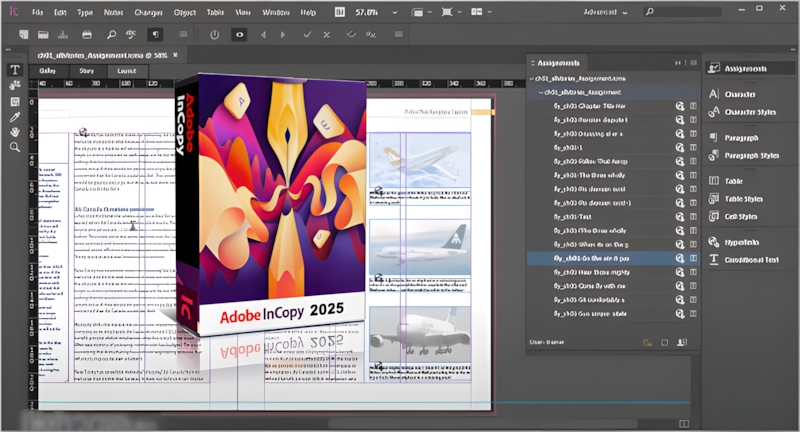Click the Print toolbar icon
This screenshot has width=800, height=432.
[x=87, y=34]
